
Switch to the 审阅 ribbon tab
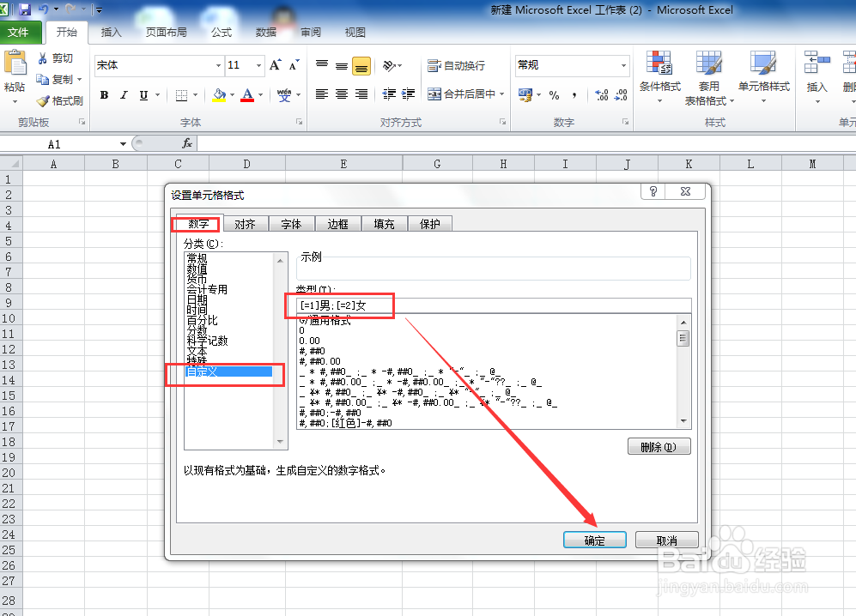(311, 33)
